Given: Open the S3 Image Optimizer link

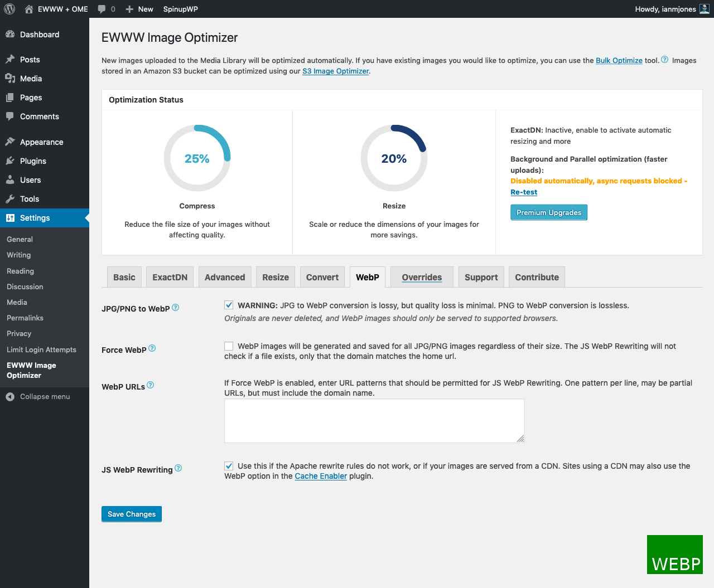Looking at the screenshot, I should [336, 71].
